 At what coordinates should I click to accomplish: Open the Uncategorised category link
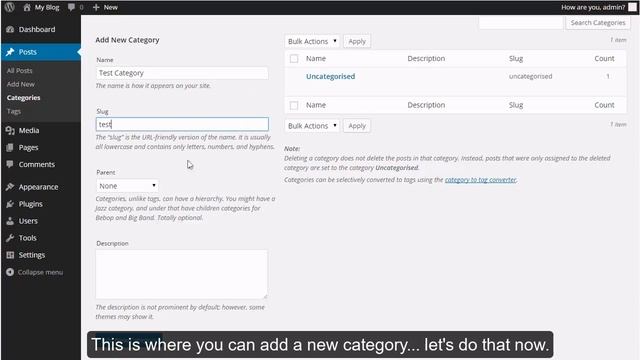331,76
